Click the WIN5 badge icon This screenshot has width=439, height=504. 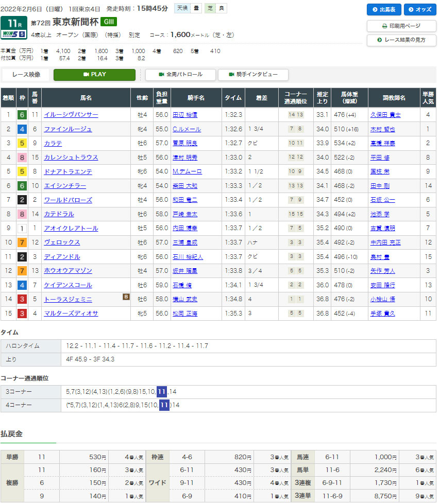[x=14, y=35]
